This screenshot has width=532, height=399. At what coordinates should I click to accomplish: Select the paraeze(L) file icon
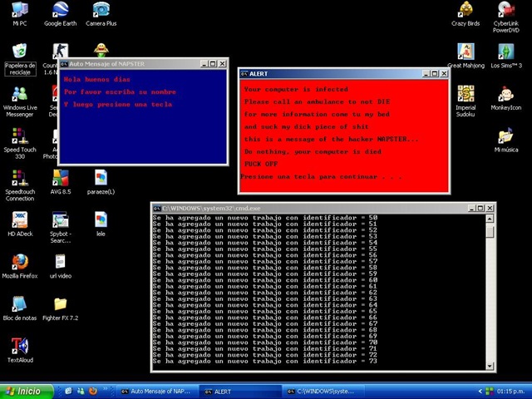click(x=101, y=182)
